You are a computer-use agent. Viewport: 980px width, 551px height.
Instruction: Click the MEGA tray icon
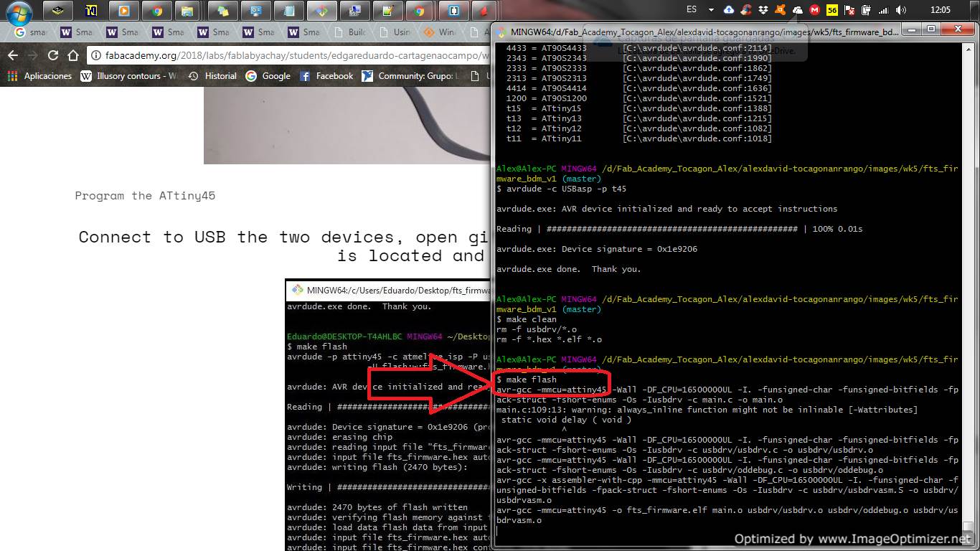[x=814, y=10]
